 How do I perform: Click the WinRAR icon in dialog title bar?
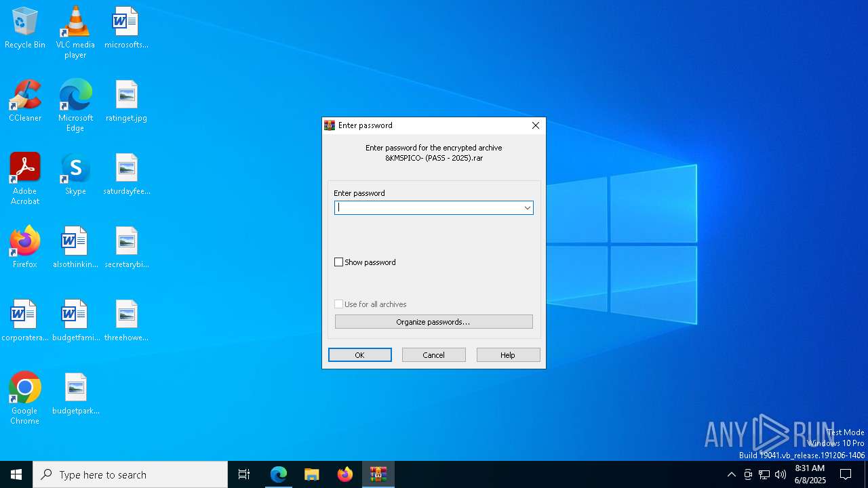click(330, 125)
